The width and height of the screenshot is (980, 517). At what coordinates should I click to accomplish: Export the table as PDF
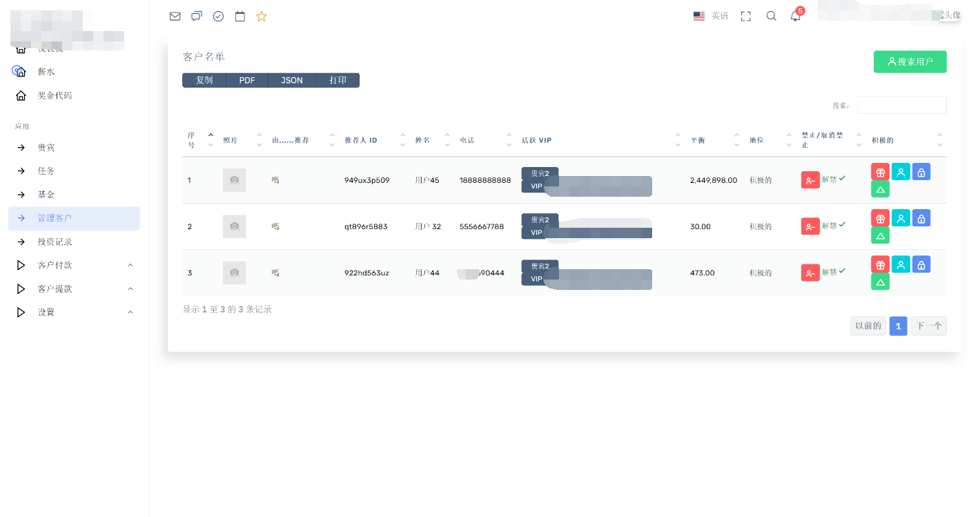[247, 80]
